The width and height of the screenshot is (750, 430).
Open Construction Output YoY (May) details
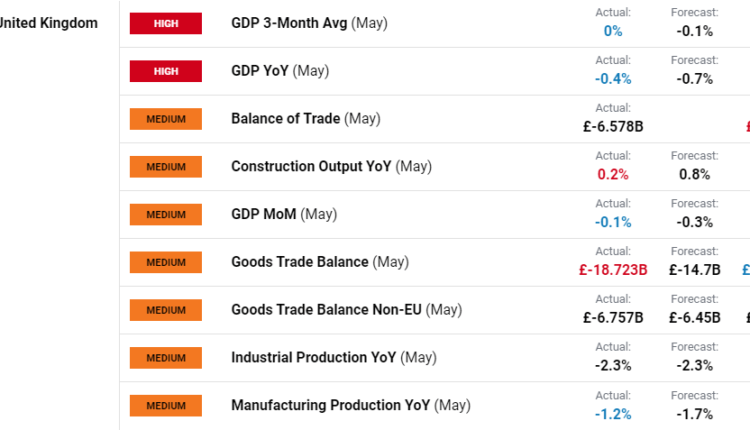click(331, 167)
